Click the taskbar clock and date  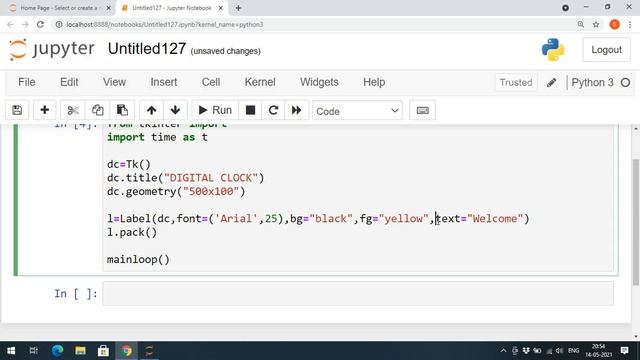[598, 351]
